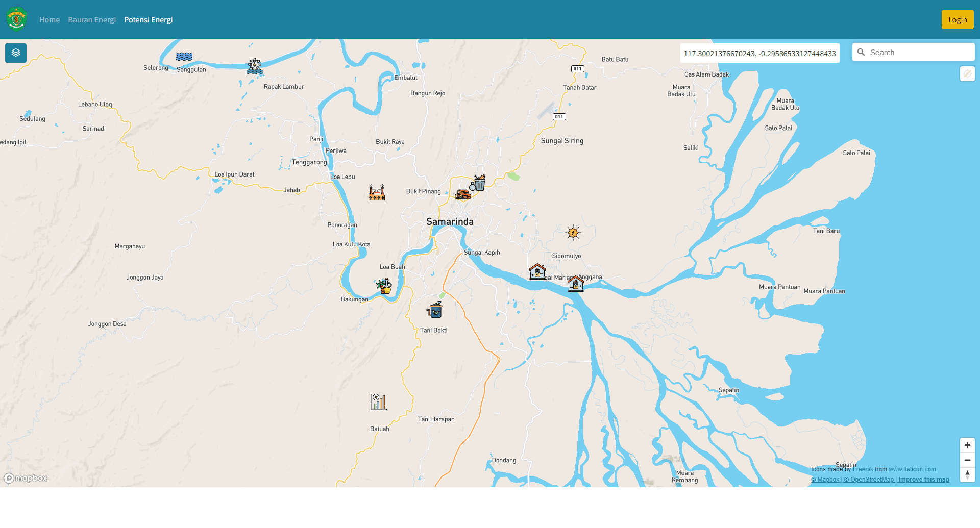
Task: Focus the map Search field
Action: (x=914, y=52)
